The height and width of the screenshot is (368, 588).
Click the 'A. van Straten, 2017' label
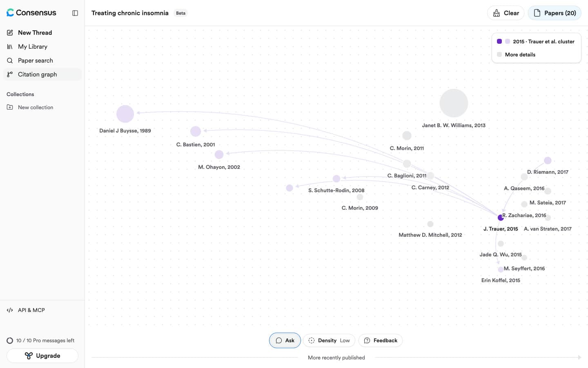click(548, 229)
